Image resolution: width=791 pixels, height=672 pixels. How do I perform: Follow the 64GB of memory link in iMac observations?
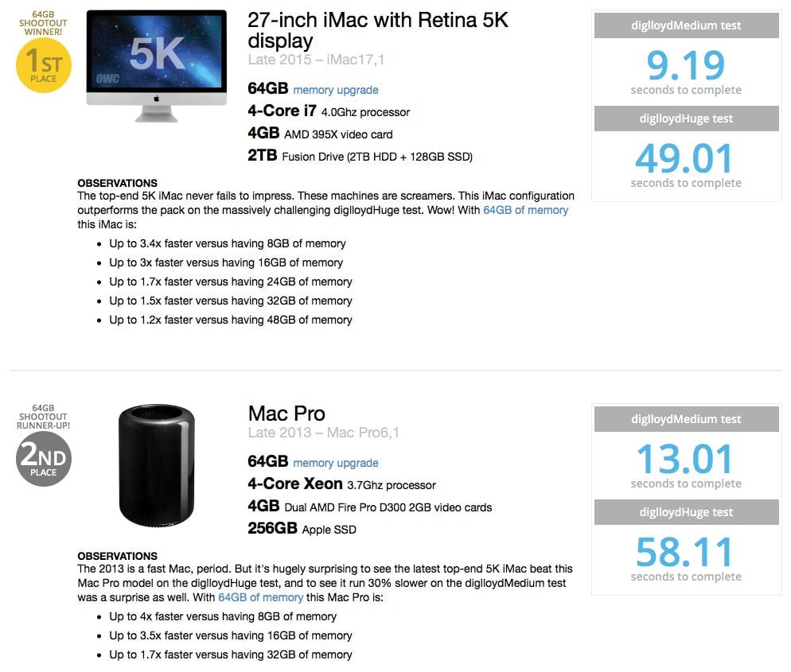[x=525, y=210]
